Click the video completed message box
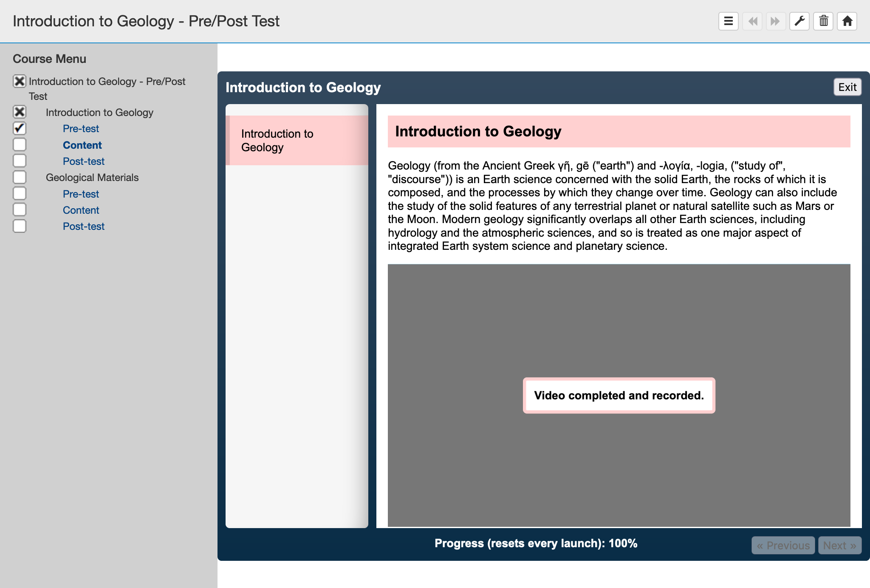870x588 pixels. [619, 396]
